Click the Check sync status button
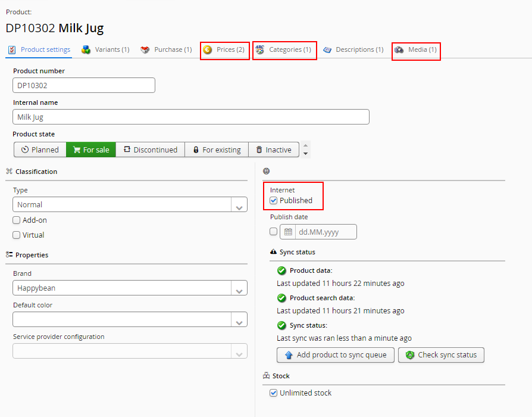532x417 pixels. 441,355
